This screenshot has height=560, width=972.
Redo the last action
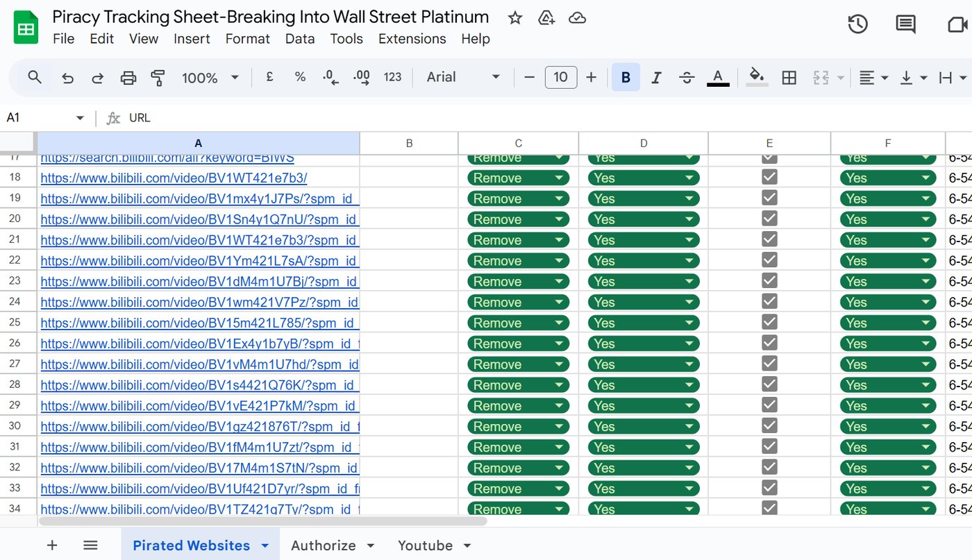[98, 78]
